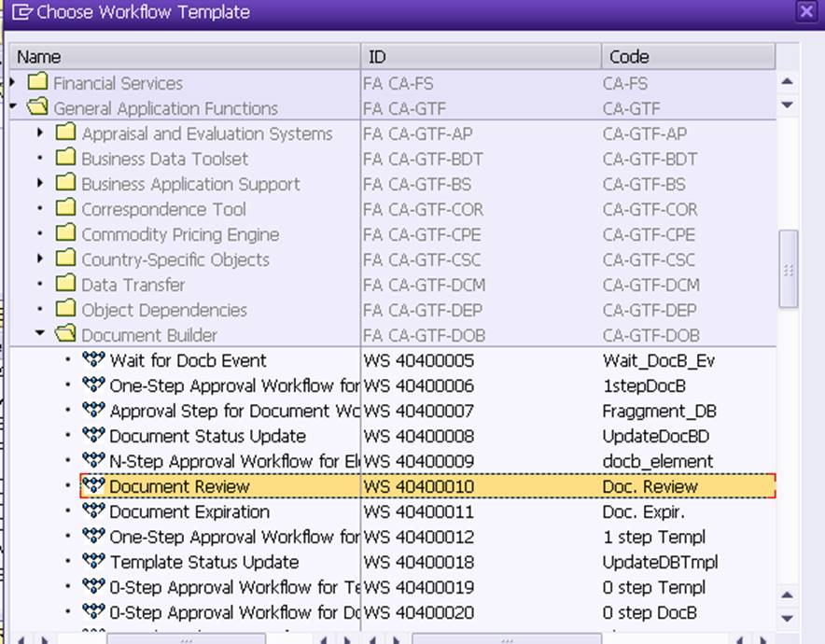Click code cell 0 step DocB

click(x=650, y=613)
